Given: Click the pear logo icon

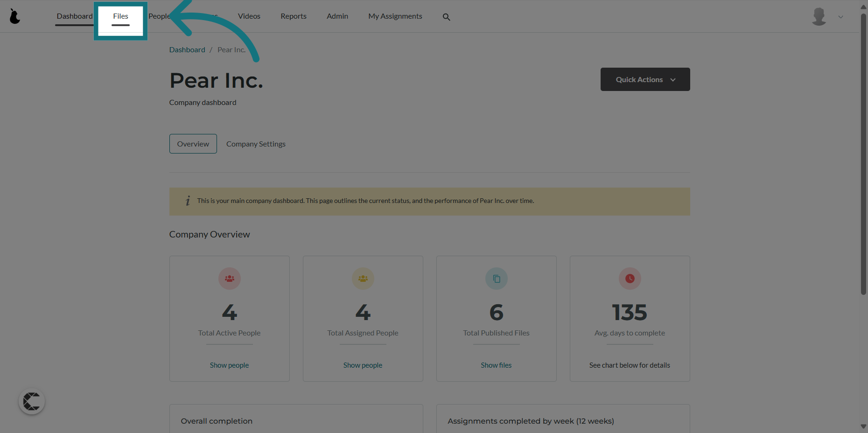Looking at the screenshot, I should (x=15, y=16).
